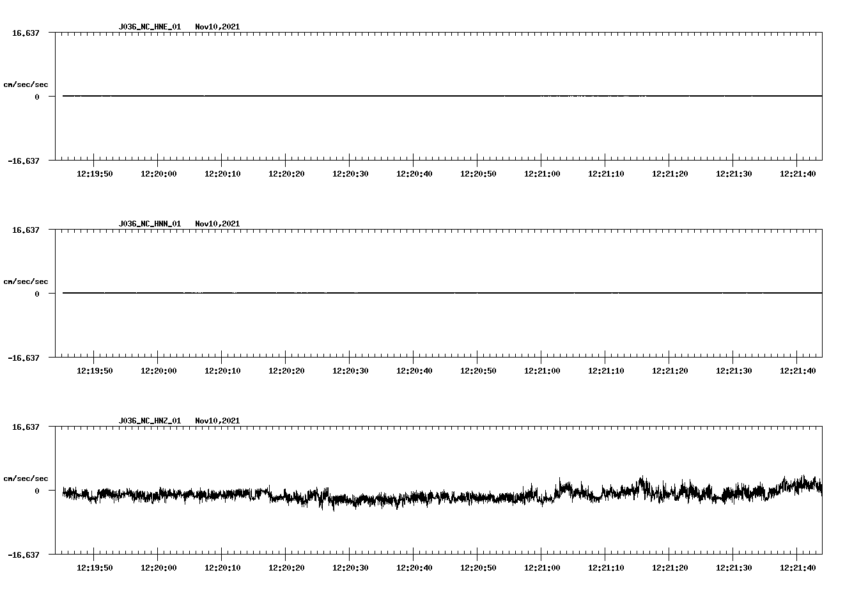The width and height of the screenshot is (868, 591).
Task: Select the 12:20:40 time label under HNN plot
Action: click(x=414, y=371)
